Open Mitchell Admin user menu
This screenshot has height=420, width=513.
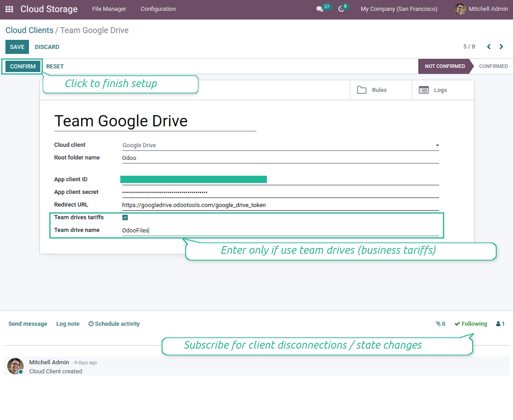click(481, 9)
